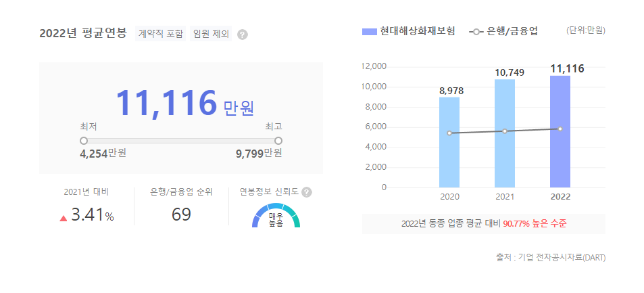Click the 11,116 bar value label in the chart
The height and width of the screenshot is (293, 644).
click(x=567, y=69)
